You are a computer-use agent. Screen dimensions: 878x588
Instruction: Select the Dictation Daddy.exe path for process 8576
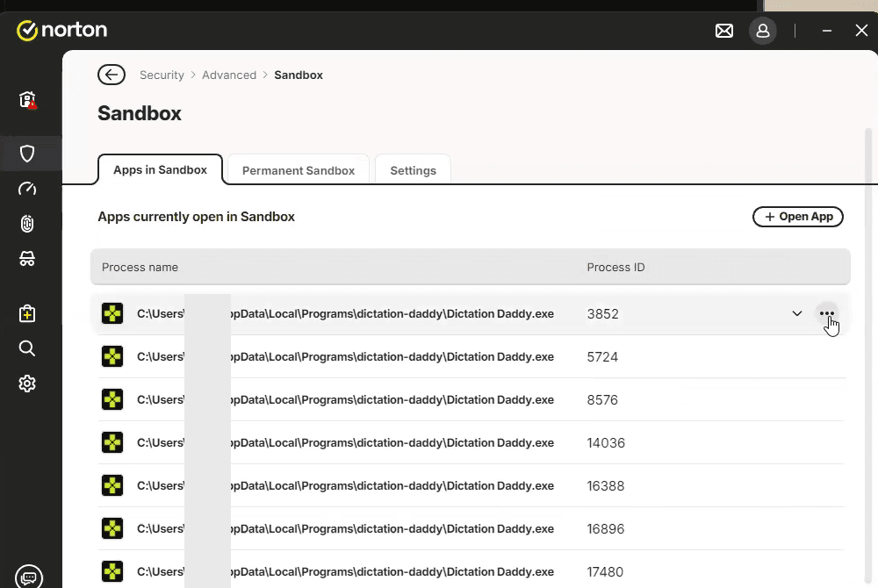345,399
